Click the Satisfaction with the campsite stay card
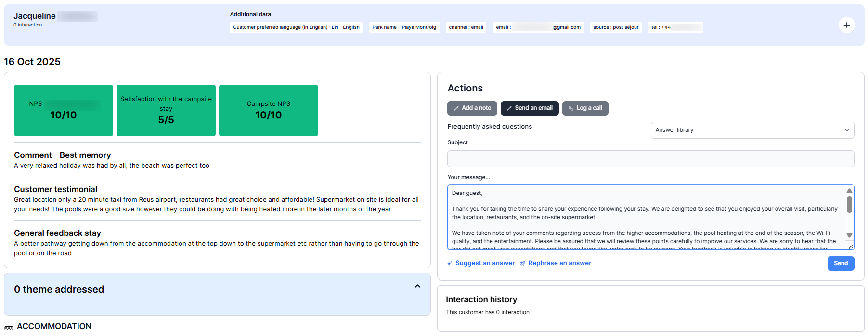868x336 pixels. click(166, 110)
